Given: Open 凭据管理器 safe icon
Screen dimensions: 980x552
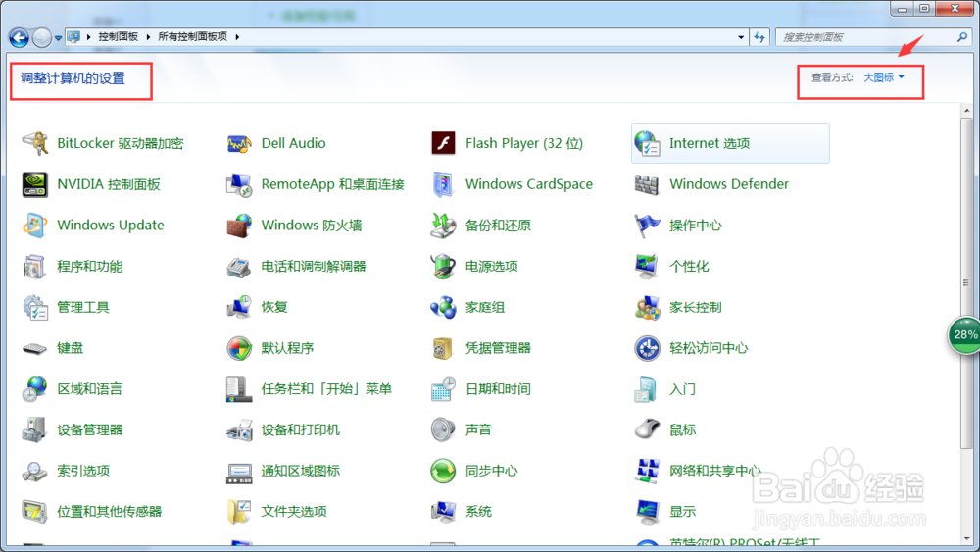Looking at the screenshot, I should coord(443,348).
